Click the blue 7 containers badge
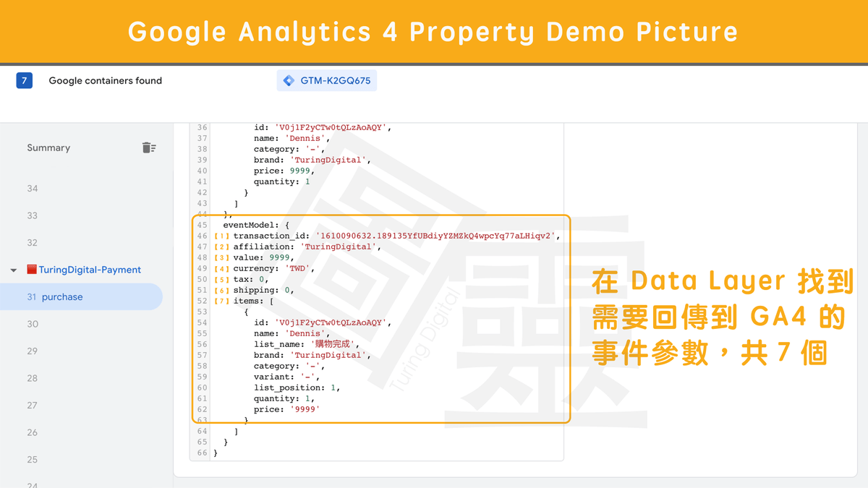868x488 pixels. pos(24,81)
